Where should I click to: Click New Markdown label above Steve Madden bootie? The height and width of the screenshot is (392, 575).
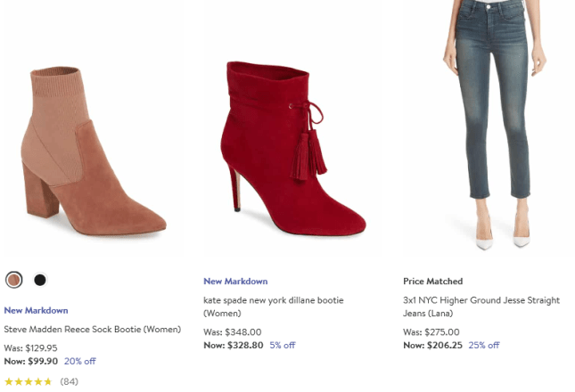36,310
